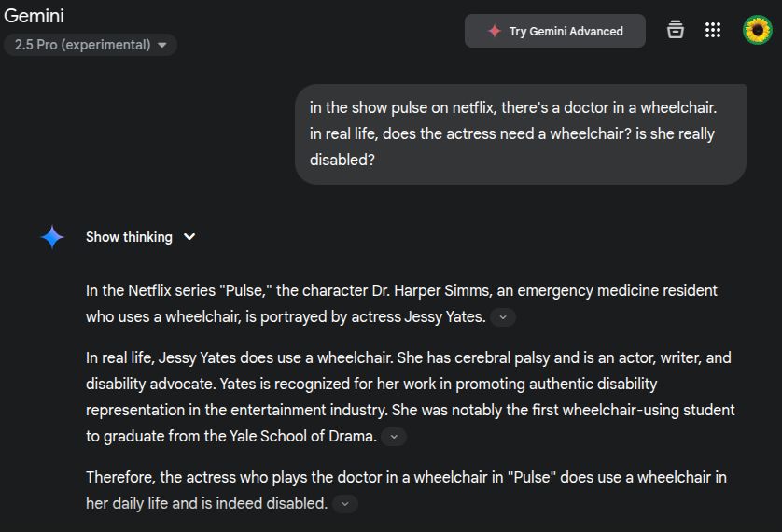The image size is (782, 532).
Task: Click the Gemini logo text
Action: point(34,16)
